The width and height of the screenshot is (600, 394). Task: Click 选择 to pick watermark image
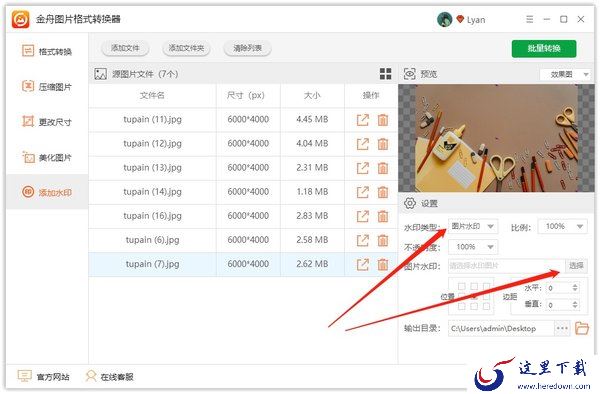pyautogui.click(x=576, y=265)
